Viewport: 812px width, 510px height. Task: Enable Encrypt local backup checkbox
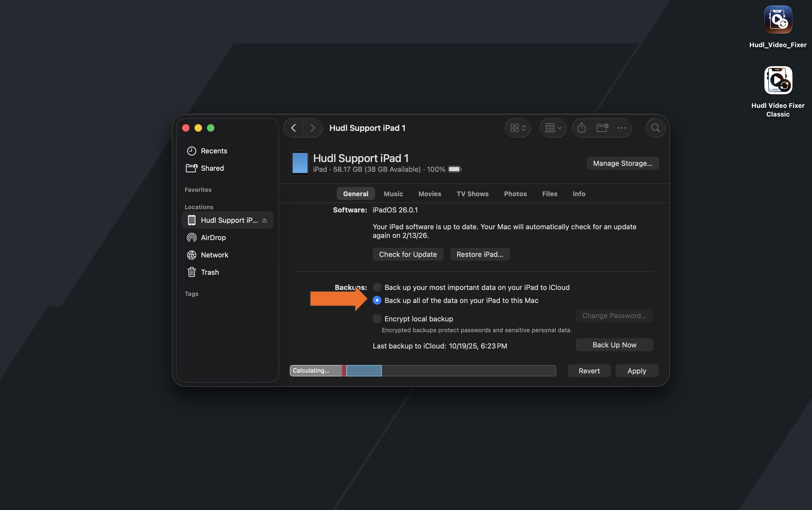(x=377, y=319)
